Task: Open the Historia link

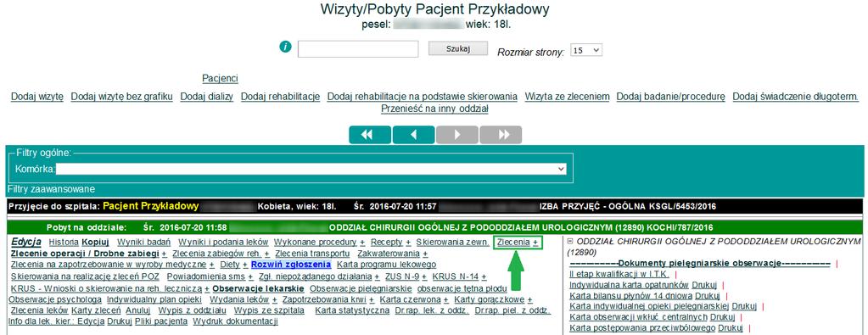Action: (64, 242)
